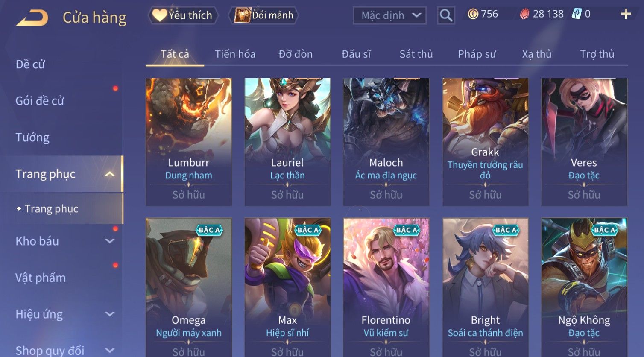Select the Florentino Vũ kiếm sư skin
644x357 pixels.
coord(386,287)
